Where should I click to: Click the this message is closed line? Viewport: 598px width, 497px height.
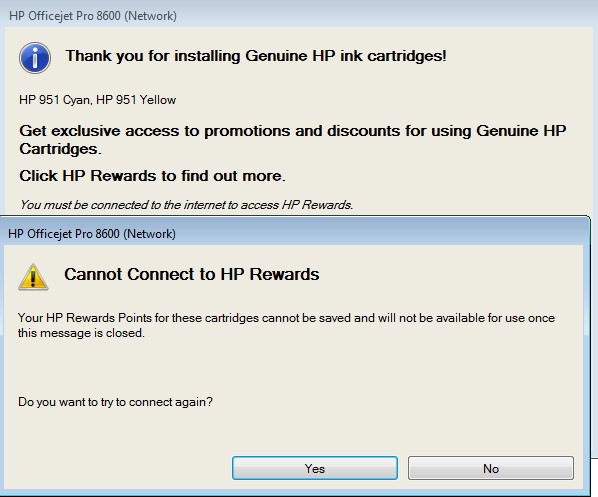(x=81, y=333)
